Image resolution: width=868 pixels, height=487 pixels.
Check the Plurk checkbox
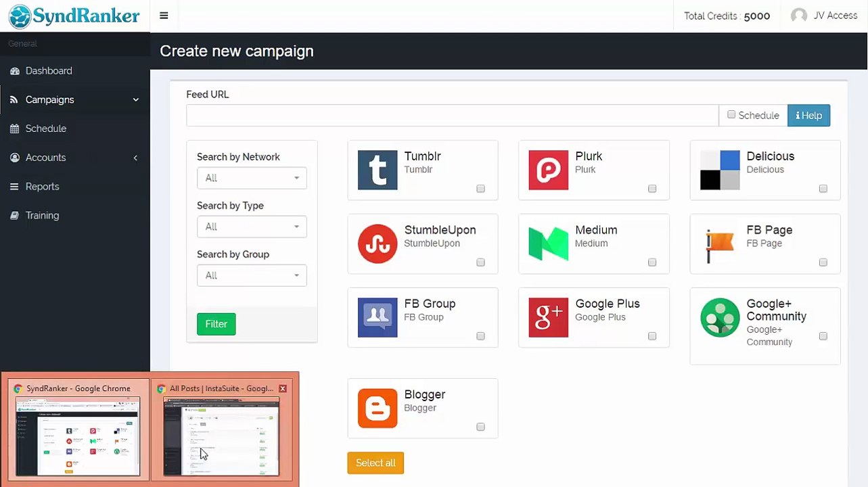coord(652,189)
